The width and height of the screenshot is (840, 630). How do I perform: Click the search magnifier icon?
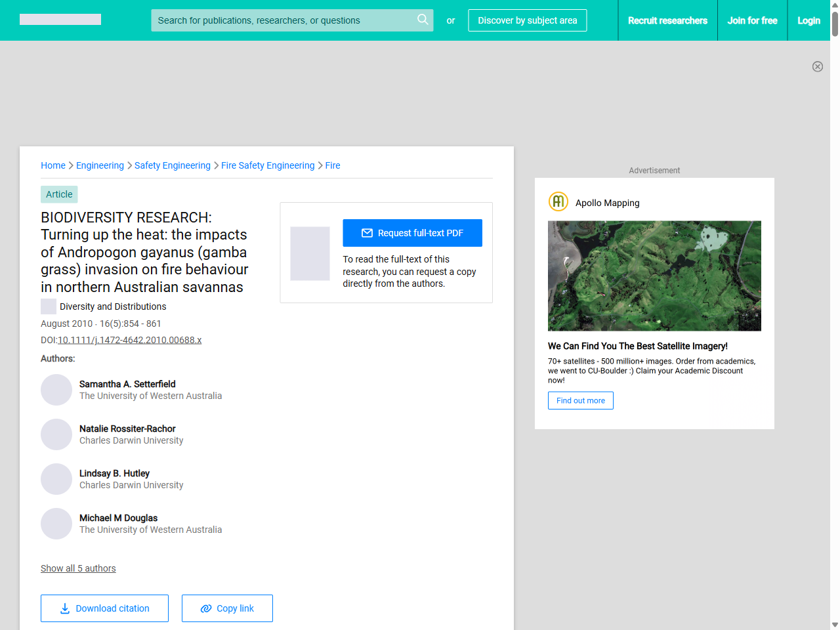click(x=423, y=20)
